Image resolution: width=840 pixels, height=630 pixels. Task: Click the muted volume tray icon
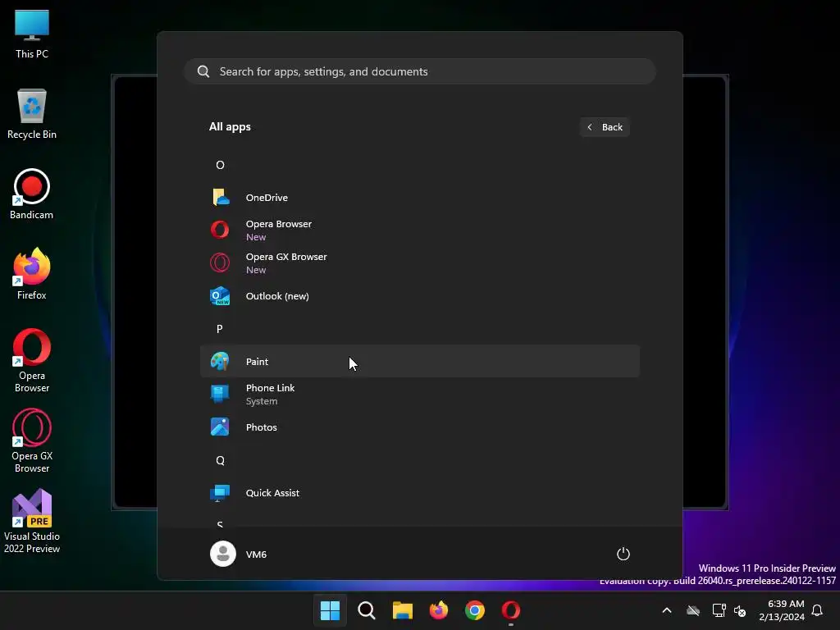pyautogui.click(x=740, y=610)
